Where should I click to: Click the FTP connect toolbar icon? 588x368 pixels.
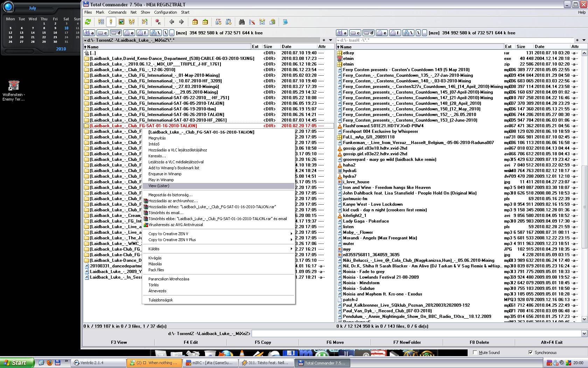click(218, 22)
